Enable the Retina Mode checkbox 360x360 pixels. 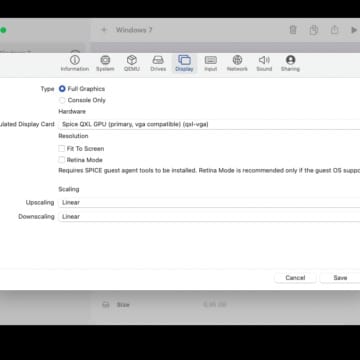62,160
